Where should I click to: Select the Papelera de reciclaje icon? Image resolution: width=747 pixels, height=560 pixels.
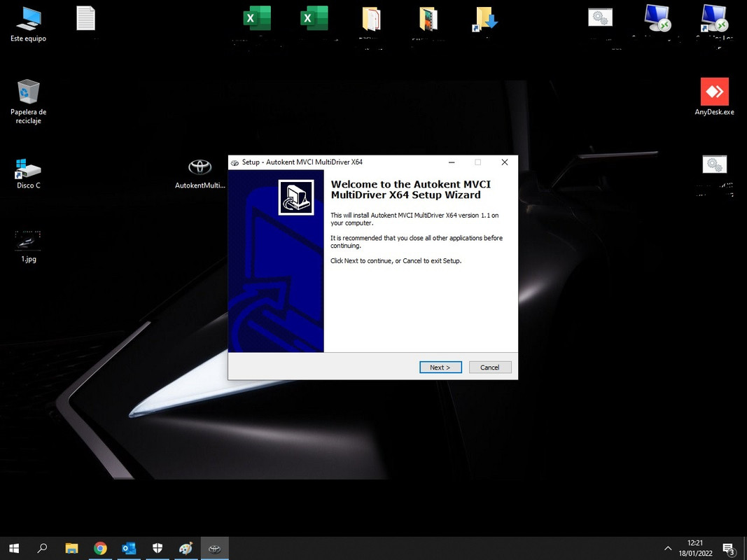(x=29, y=102)
